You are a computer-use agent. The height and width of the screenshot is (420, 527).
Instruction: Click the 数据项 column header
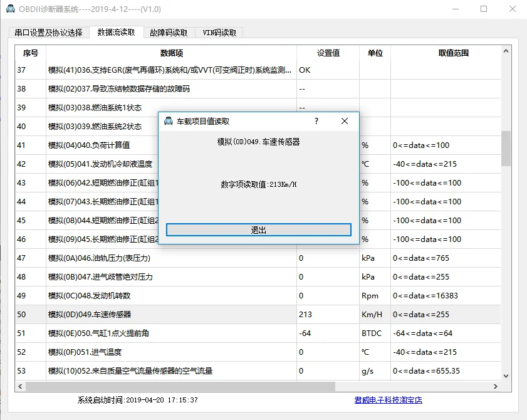coord(172,53)
